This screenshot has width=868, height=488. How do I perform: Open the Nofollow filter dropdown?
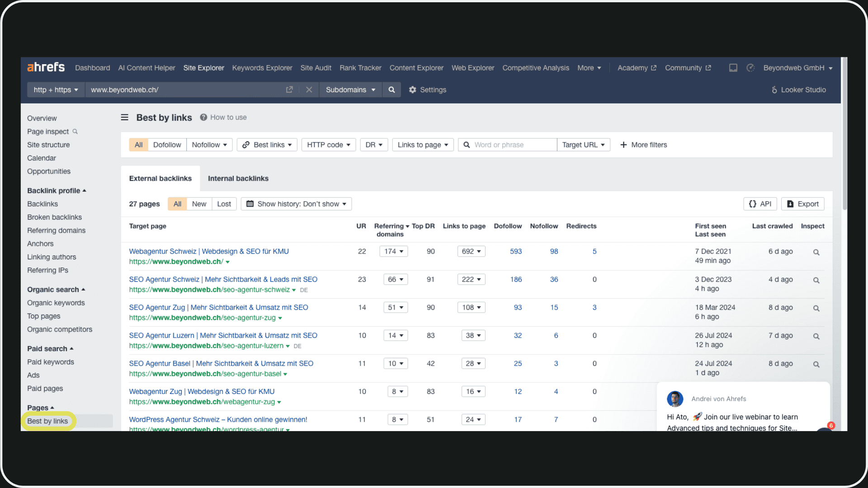coord(209,145)
